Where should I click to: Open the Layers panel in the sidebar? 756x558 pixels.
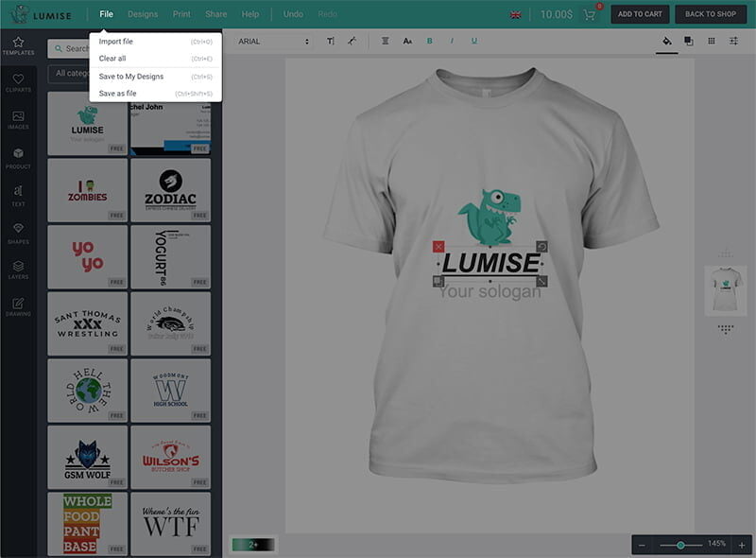click(18, 270)
